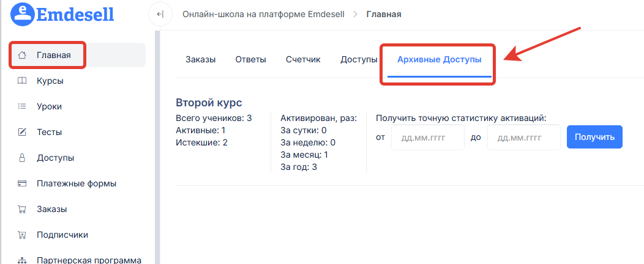Click the 'от' start date field

427,137
